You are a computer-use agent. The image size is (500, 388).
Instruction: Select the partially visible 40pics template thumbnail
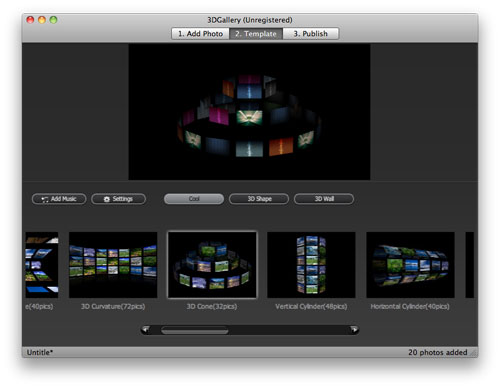(x=42, y=265)
